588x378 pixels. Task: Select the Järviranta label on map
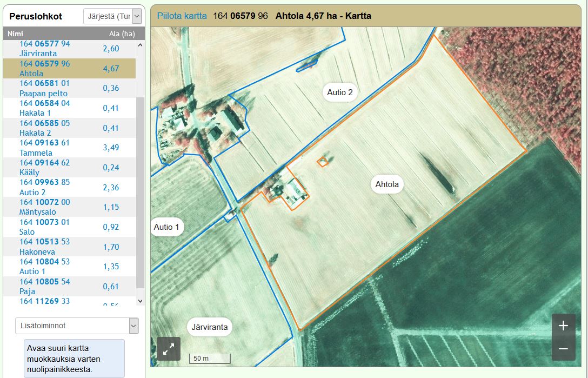[x=210, y=327]
